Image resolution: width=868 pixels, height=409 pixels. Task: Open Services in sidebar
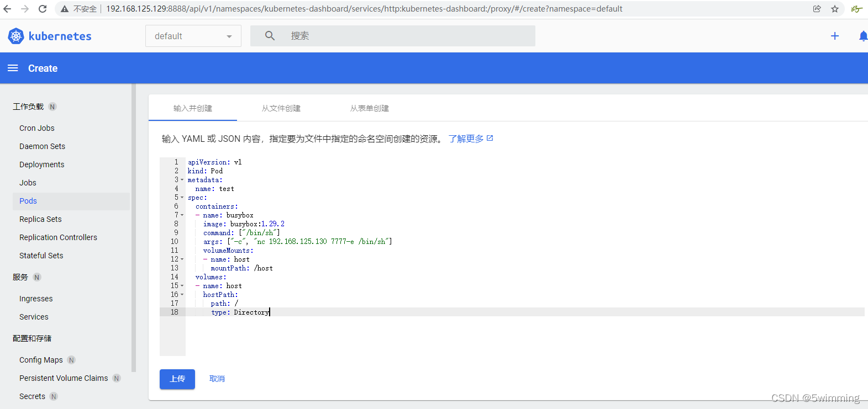pyautogui.click(x=34, y=317)
